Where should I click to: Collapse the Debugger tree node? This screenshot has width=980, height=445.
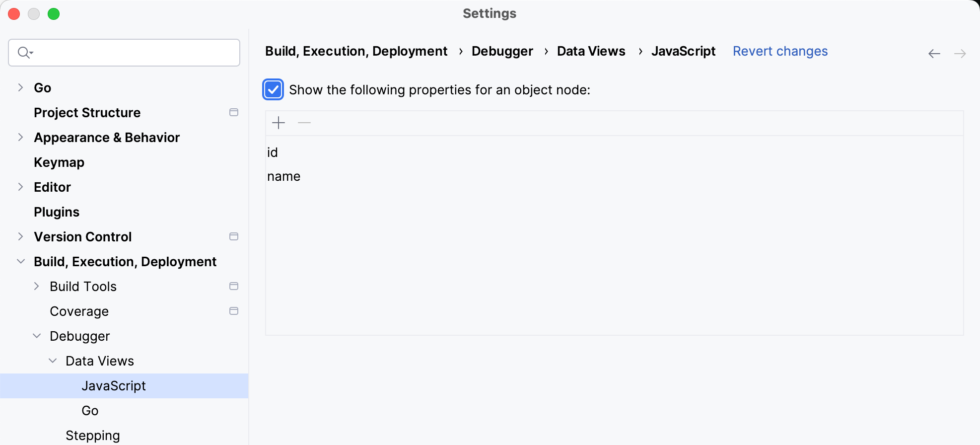[37, 336]
